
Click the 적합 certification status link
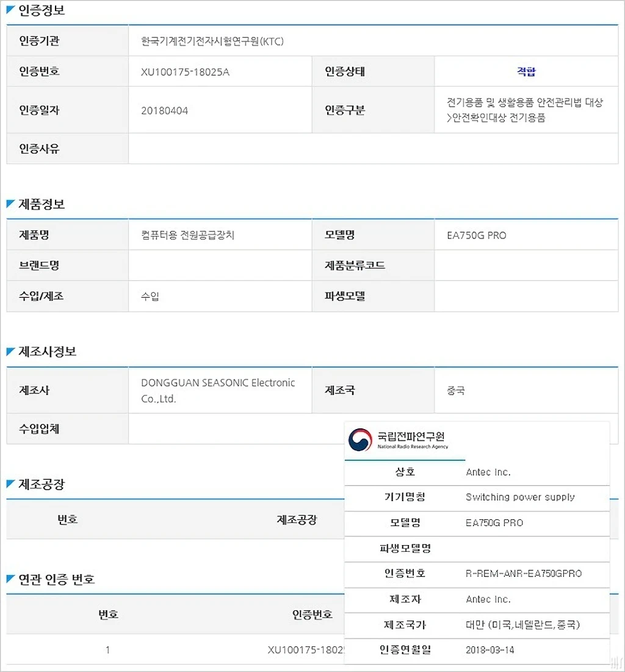pyautogui.click(x=526, y=71)
